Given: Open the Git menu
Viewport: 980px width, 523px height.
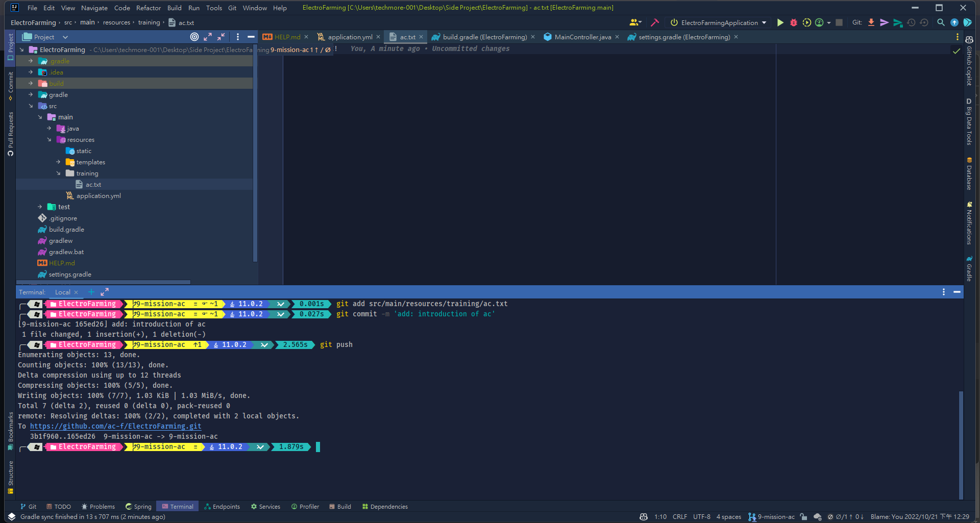Looking at the screenshot, I should click(232, 8).
